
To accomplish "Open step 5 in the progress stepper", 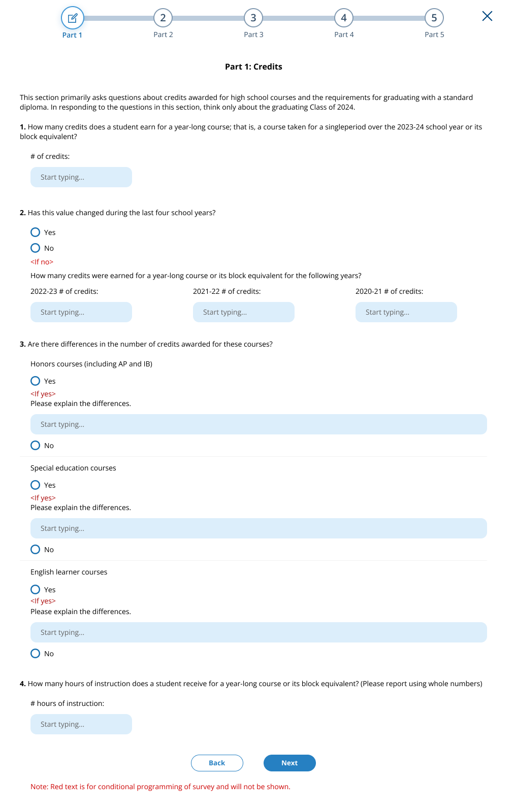I will pos(434,18).
